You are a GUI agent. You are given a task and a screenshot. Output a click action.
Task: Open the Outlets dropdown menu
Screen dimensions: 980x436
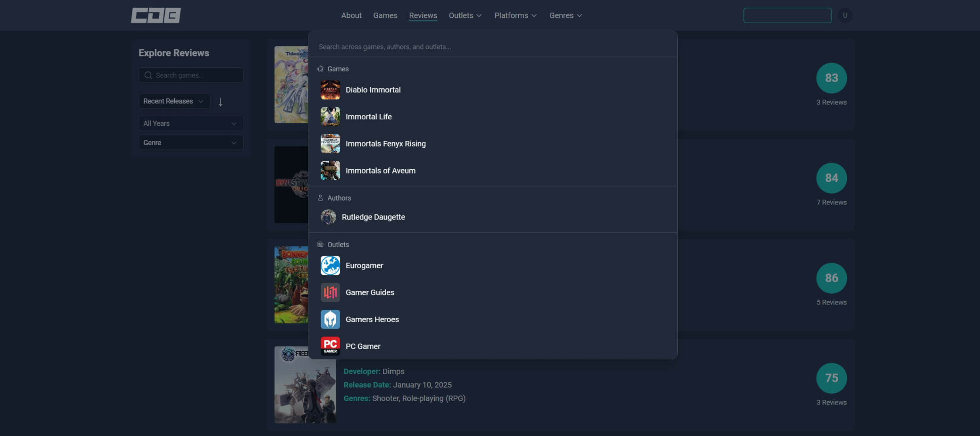pyautogui.click(x=465, y=15)
